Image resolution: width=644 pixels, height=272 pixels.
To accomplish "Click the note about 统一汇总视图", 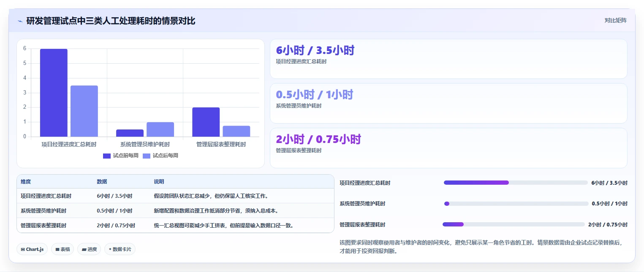I will [x=224, y=226].
